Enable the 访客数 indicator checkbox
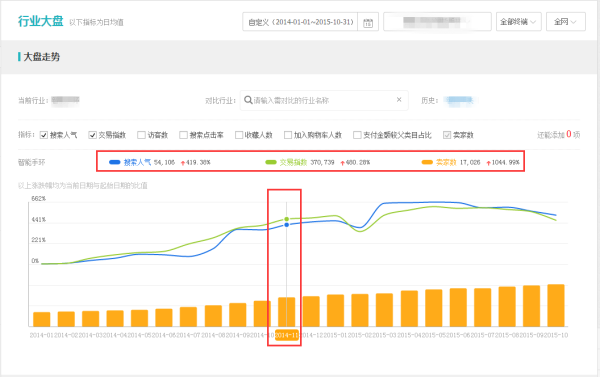Screen dimensions: 600x377 [x=141, y=135]
